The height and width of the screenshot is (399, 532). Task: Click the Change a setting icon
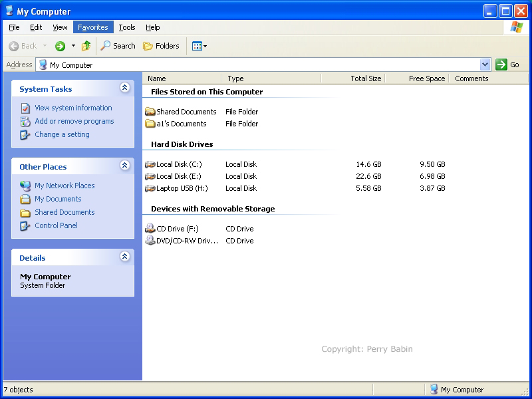25,135
